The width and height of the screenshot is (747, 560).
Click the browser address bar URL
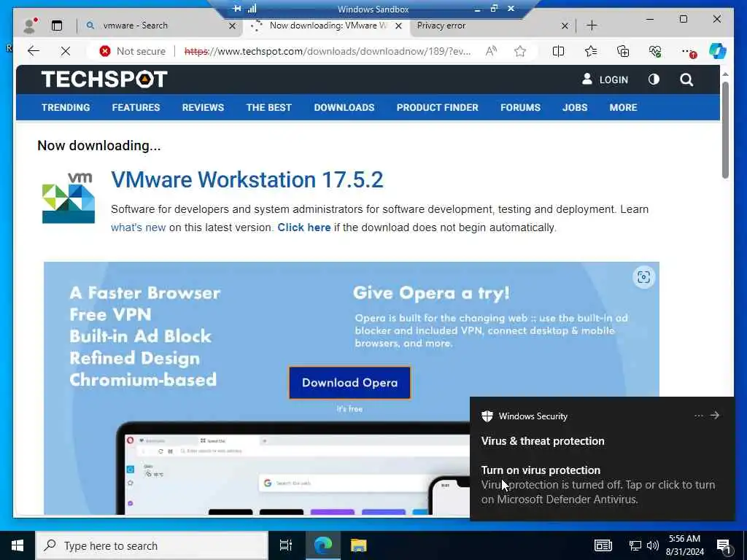click(328, 51)
